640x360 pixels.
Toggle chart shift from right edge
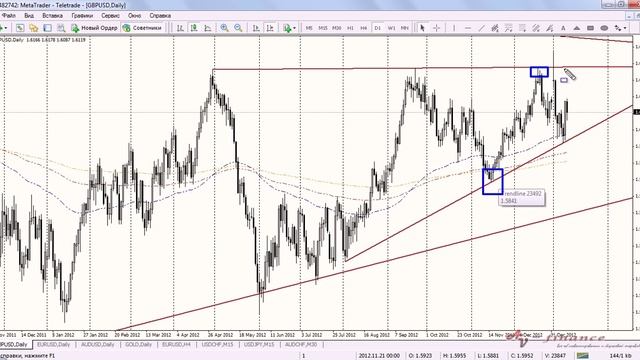pos(270,28)
